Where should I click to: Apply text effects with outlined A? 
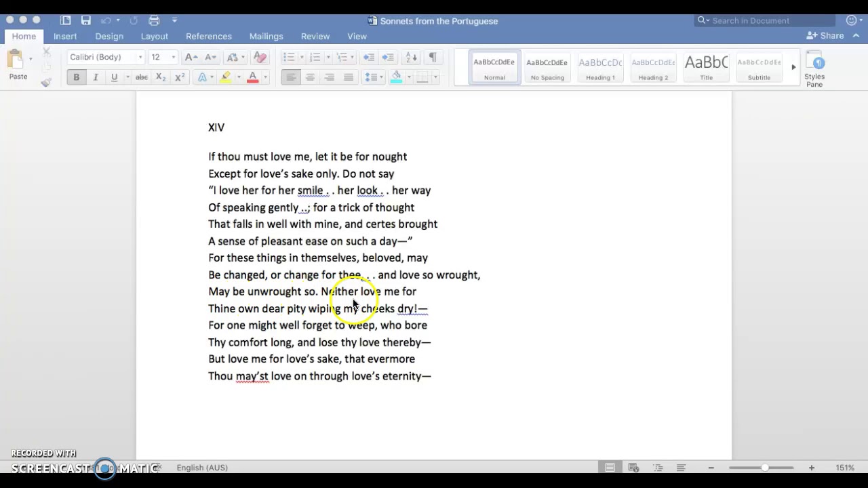click(202, 77)
